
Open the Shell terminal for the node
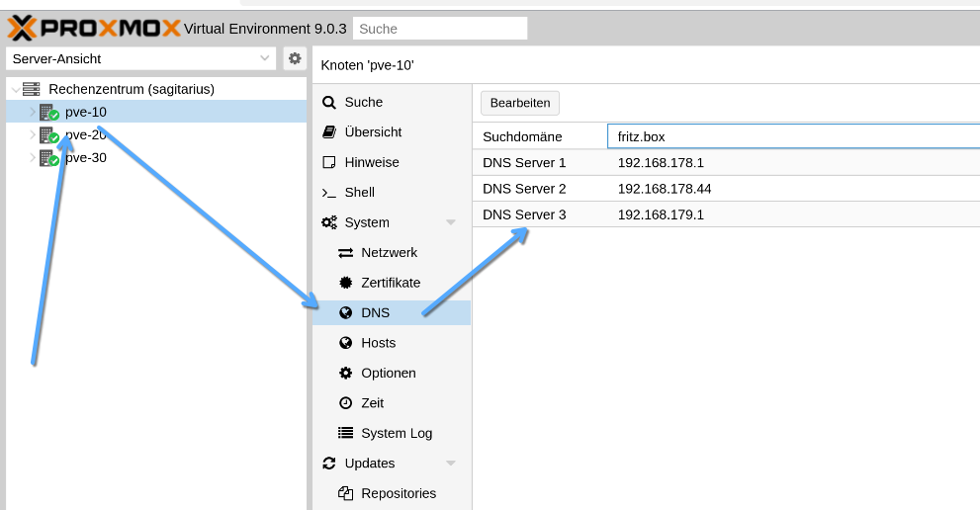(359, 193)
